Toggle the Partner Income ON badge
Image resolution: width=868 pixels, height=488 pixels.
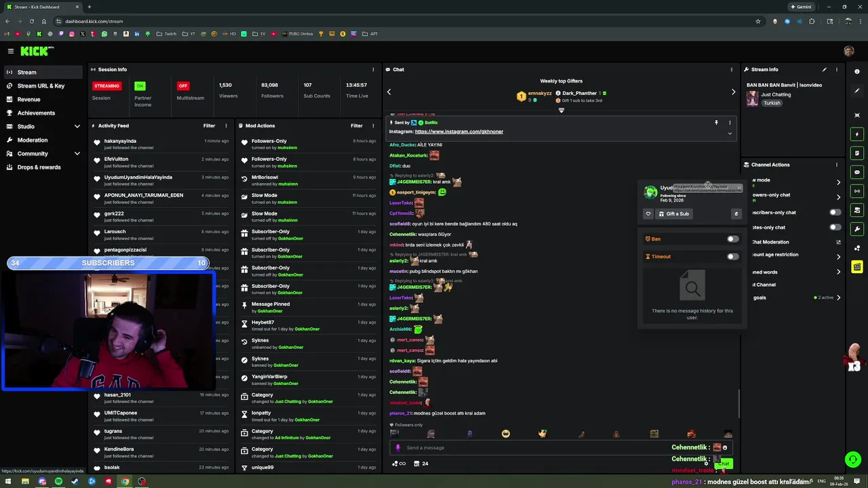140,86
